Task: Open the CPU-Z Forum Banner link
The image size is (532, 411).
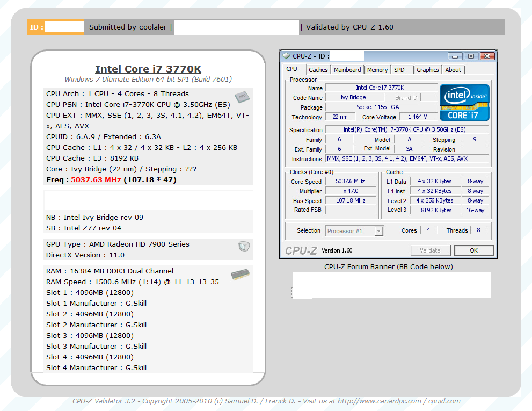Action: (x=389, y=266)
